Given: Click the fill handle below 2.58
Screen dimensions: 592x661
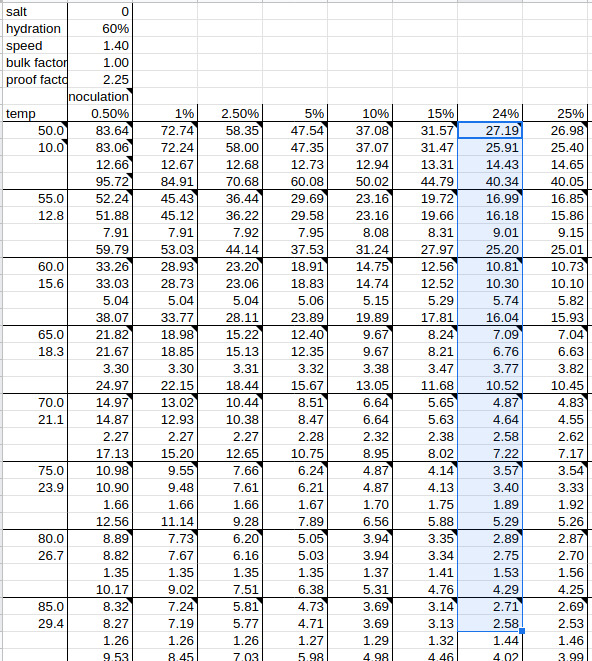Looking at the screenshot, I should (x=522, y=631).
